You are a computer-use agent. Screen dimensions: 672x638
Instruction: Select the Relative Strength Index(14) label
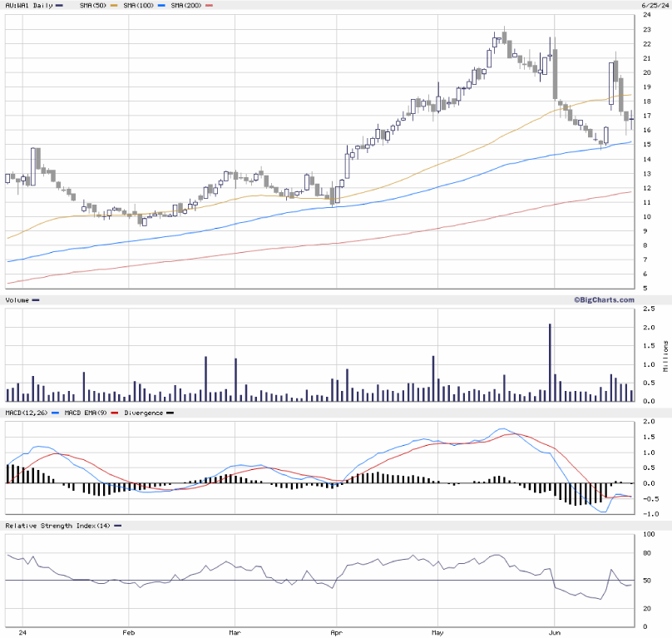click(57, 526)
